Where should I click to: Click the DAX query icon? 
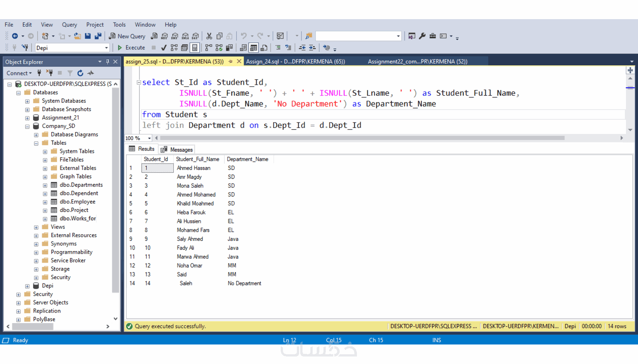pos(196,36)
